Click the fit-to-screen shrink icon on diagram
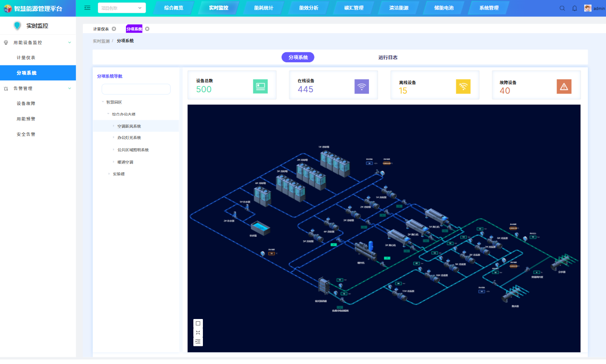 198,333
